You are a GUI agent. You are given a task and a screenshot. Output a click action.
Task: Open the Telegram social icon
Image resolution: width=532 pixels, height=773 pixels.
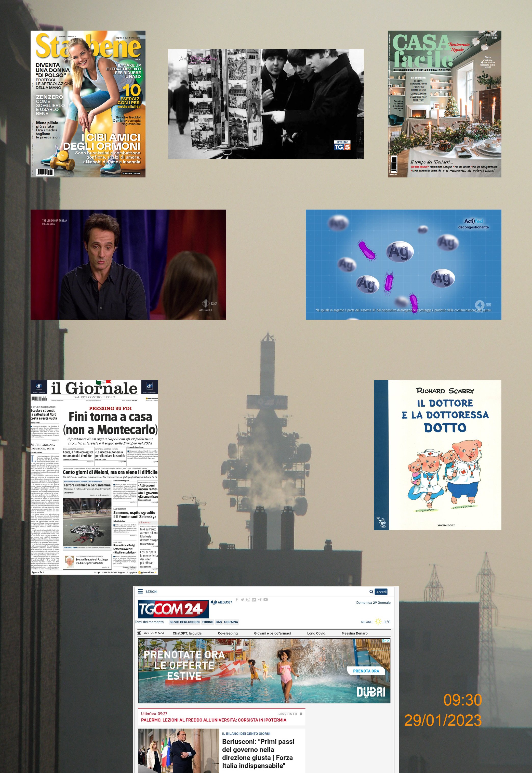(260, 600)
